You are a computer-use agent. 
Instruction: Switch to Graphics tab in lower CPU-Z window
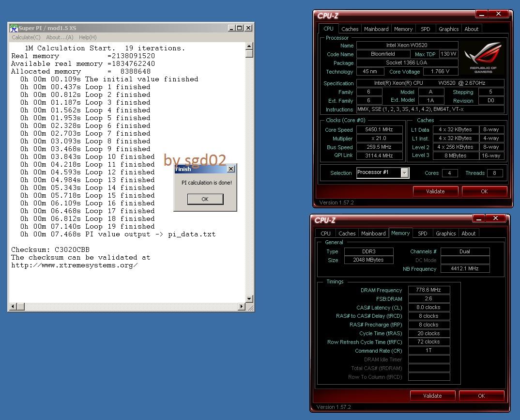point(445,233)
